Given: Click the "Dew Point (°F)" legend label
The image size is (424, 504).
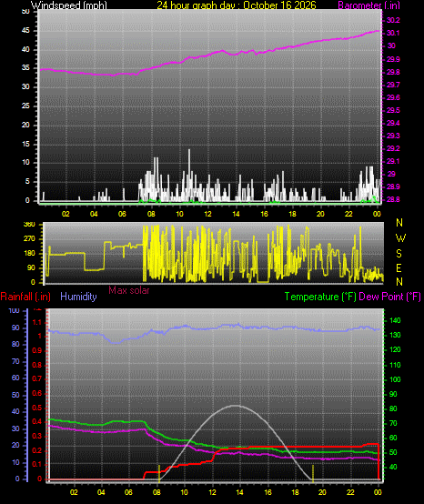Looking at the screenshot, I should (x=389, y=297).
